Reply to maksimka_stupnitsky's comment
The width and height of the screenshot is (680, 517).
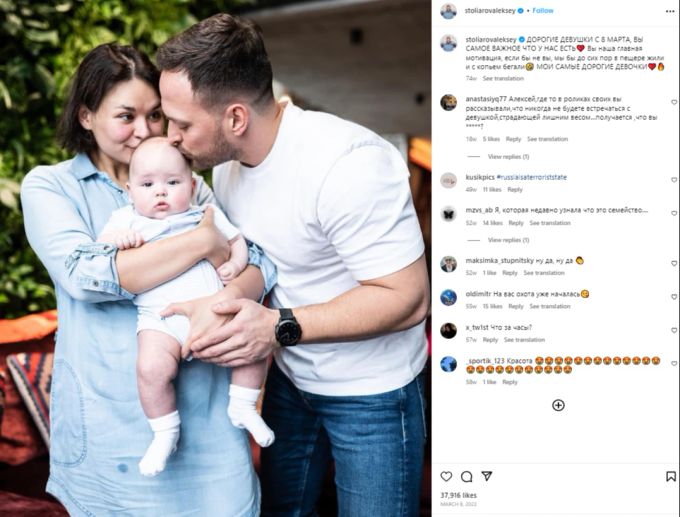pyautogui.click(x=510, y=273)
